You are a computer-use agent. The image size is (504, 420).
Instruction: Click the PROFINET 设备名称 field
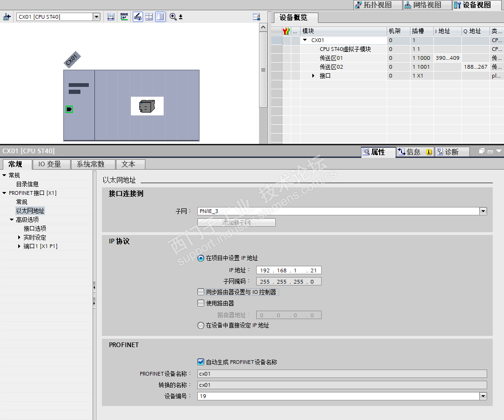coord(342,374)
